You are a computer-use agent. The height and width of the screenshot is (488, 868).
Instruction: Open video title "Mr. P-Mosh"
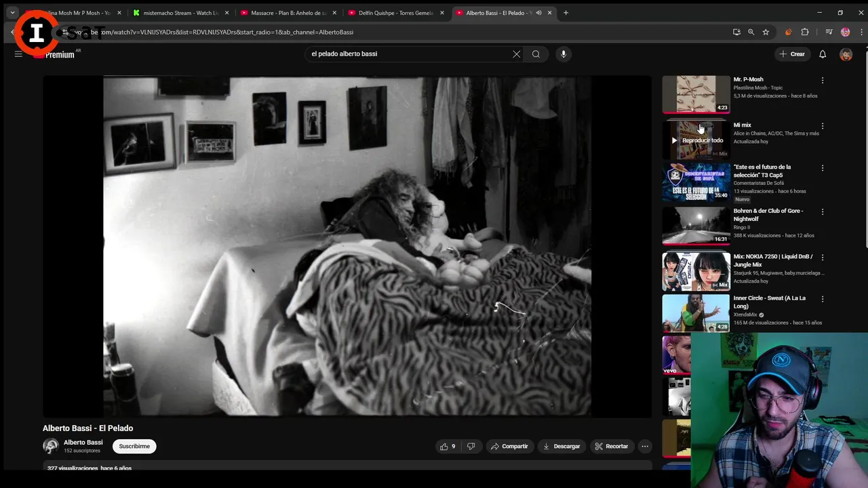[748, 80]
